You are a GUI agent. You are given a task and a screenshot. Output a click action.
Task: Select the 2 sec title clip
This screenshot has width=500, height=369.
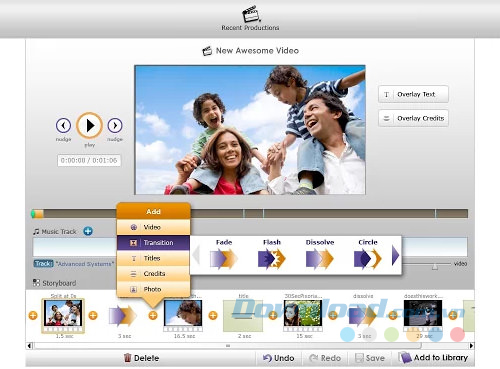pos(243,316)
